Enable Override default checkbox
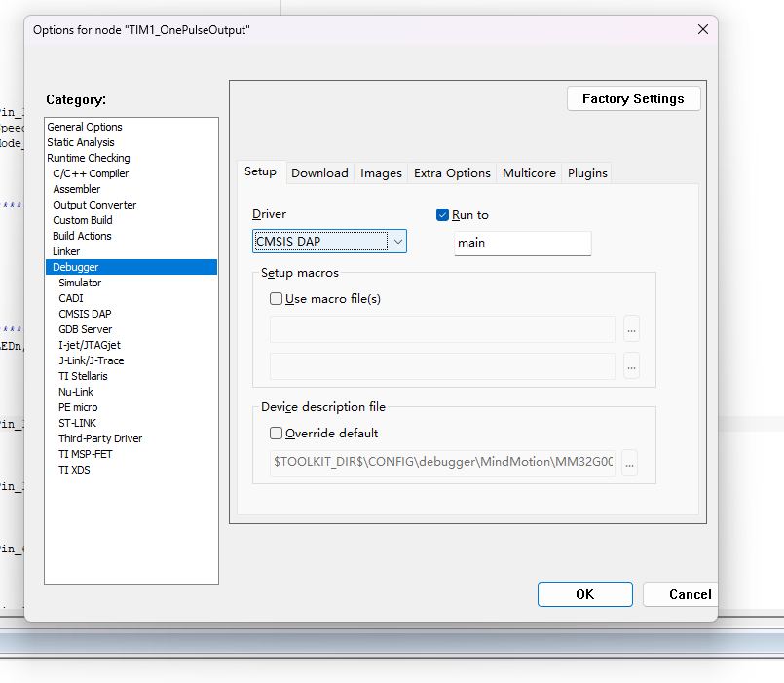Screen dimensions: 784x683 click(x=277, y=434)
